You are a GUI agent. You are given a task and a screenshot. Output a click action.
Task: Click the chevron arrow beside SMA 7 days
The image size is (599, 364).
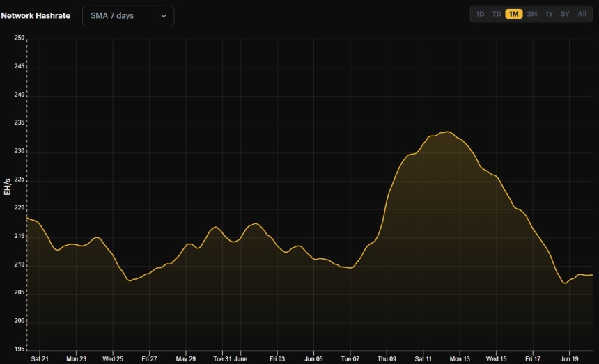164,16
